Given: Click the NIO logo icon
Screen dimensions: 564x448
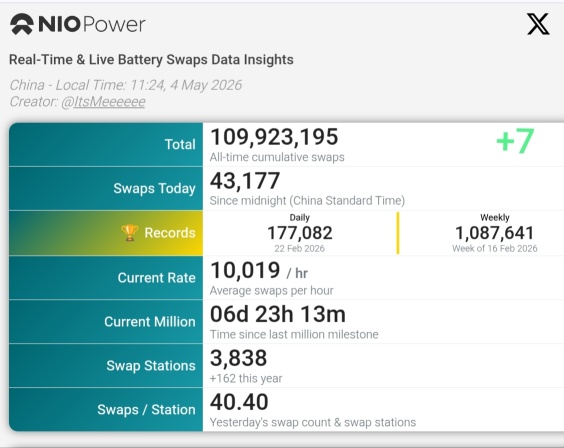Looking at the screenshot, I should pos(22,24).
